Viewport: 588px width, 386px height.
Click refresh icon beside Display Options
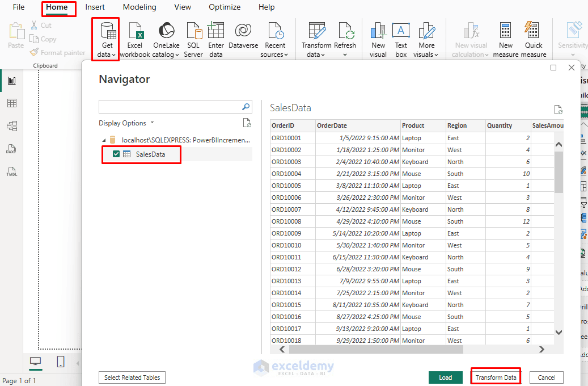[247, 123]
